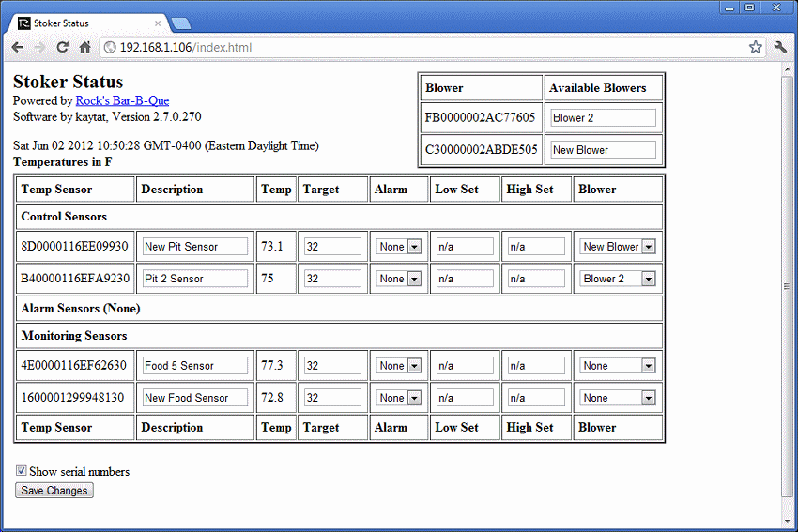Click Low Set field for New Food Sensor
Screen dimensions: 798x532
pos(465,398)
